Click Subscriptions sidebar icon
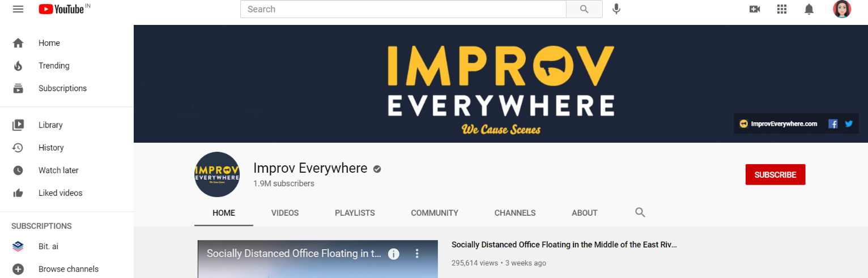This screenshot has width=868, height=278. tap(18, 88)
